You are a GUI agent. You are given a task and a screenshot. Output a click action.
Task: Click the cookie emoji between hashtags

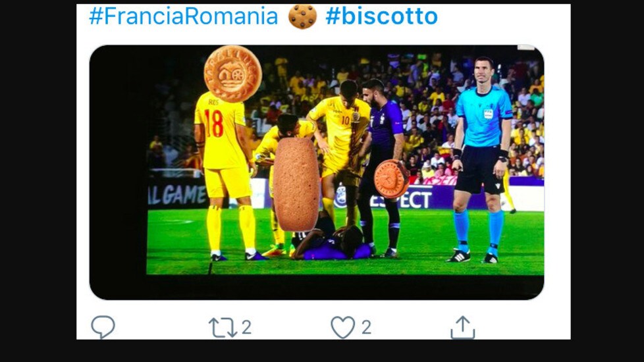[x=302, y=16]
